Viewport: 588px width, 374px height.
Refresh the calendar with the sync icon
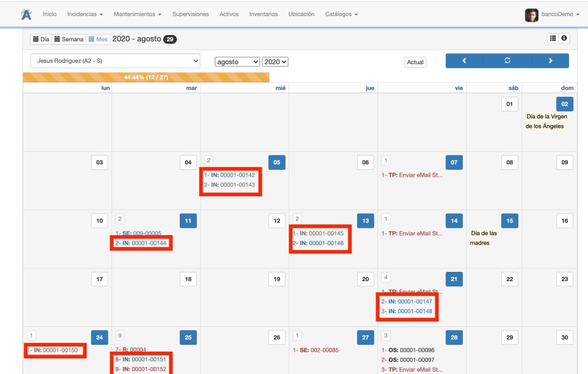[x=507, y=61]
